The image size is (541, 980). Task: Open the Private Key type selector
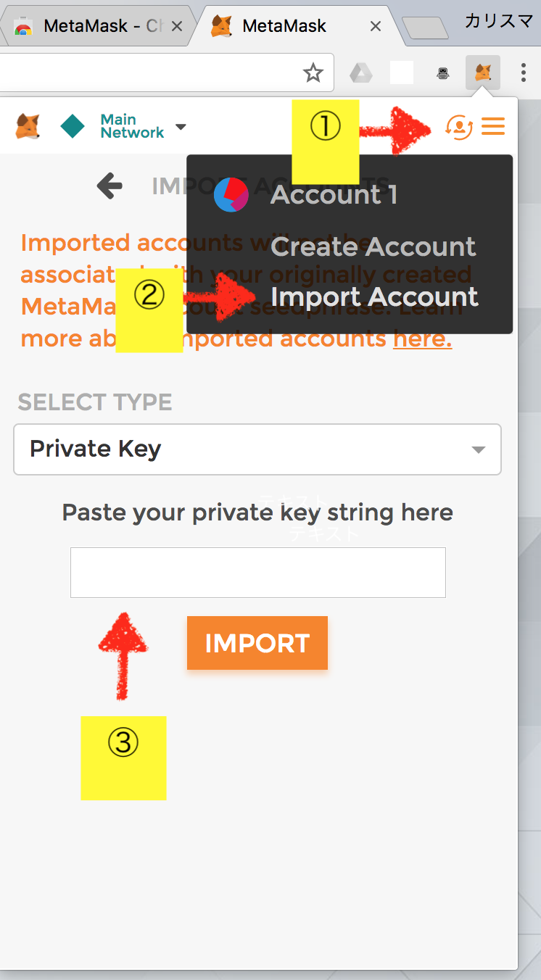[x=257, y=449]
